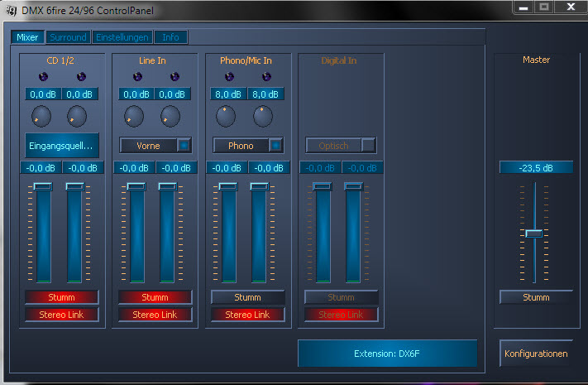Click CD 1/2 left gain value 0,0 dB
The height and width of the screenshot is (385, 588).
[43, 94]
